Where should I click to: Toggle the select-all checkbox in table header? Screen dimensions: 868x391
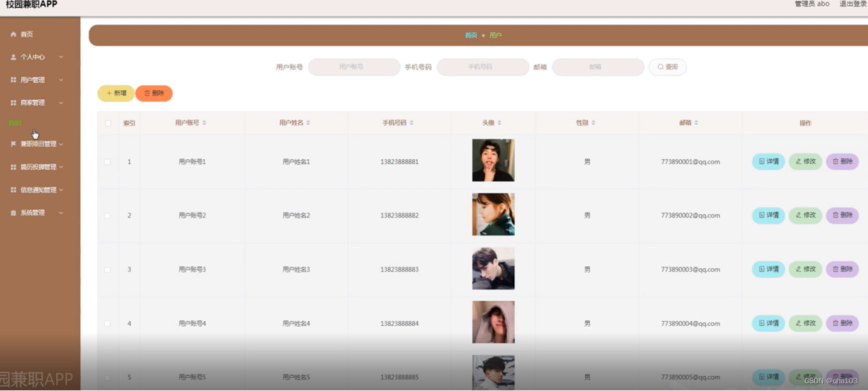tap(107, 123)
